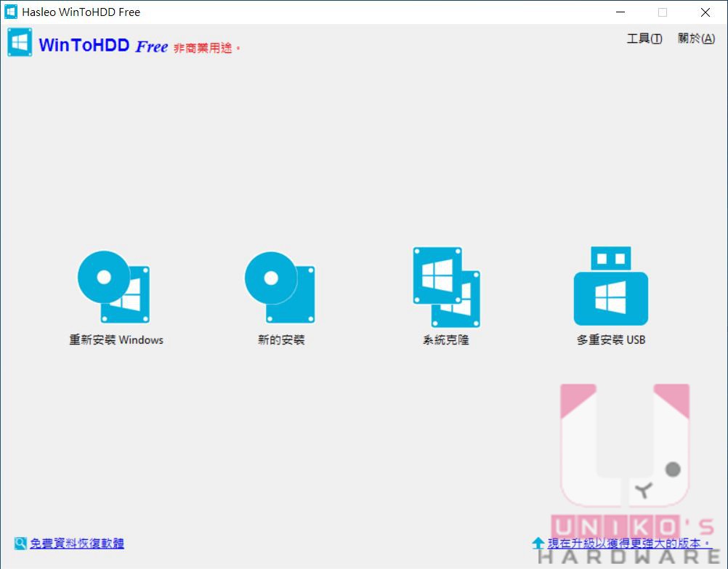This screenshot has height=569, width=728.
Task: Open the 工具(T) menu
Action: point(644,38)
